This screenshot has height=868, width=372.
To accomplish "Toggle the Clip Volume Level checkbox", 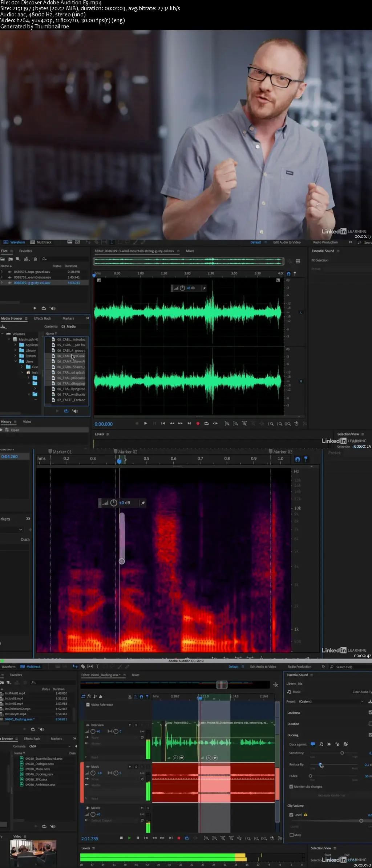I will [x=291, y=815].
